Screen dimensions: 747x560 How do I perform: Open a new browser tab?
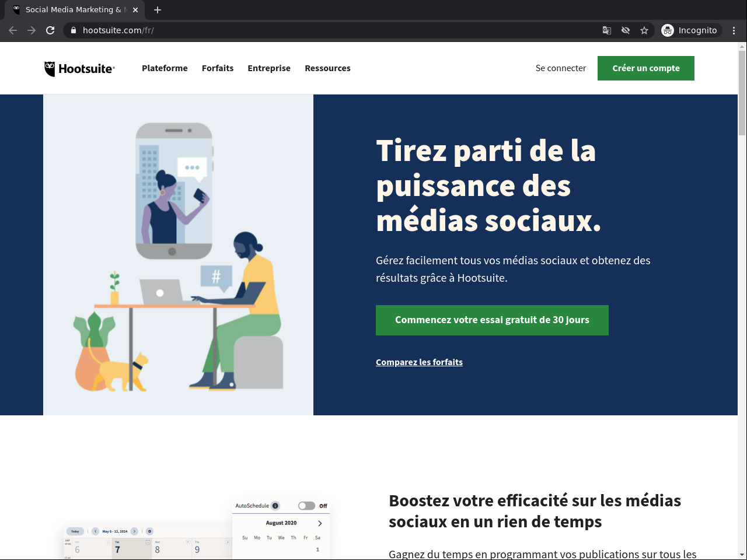[x=158, y=10]
